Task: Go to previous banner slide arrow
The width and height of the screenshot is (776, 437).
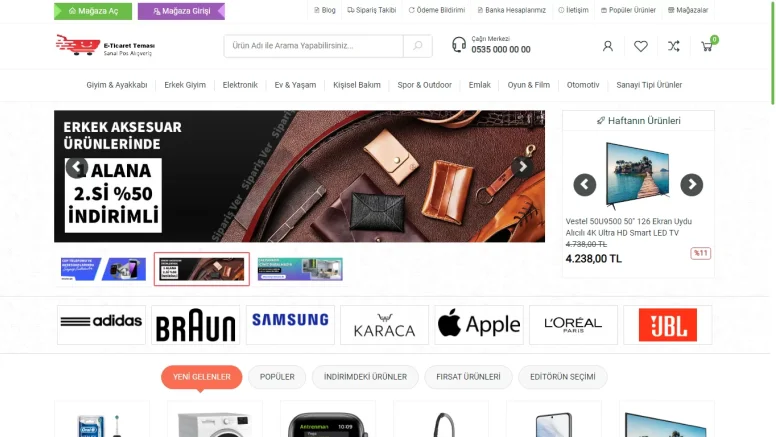Action: tap(77, 167)
